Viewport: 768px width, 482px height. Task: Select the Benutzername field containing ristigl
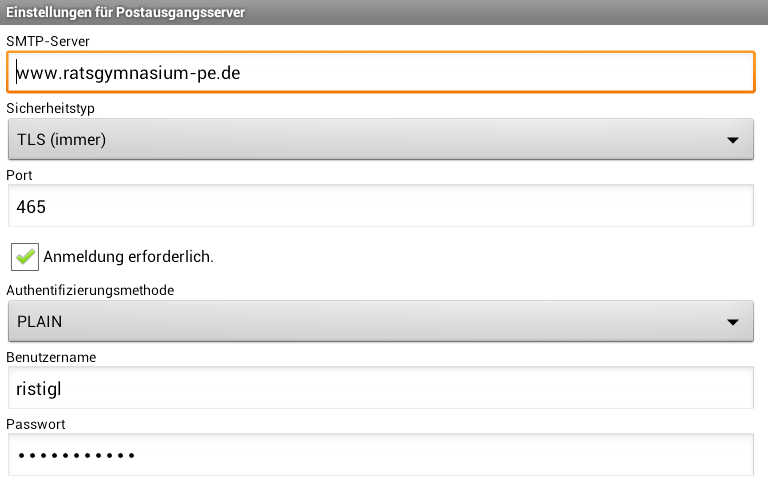[x=380, y=389]
